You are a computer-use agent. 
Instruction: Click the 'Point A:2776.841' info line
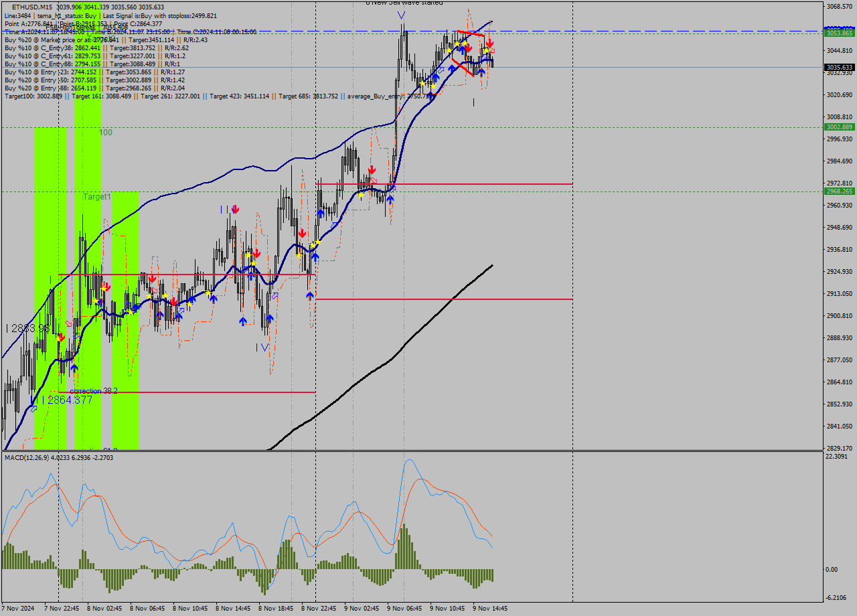(x=83, y=23)
